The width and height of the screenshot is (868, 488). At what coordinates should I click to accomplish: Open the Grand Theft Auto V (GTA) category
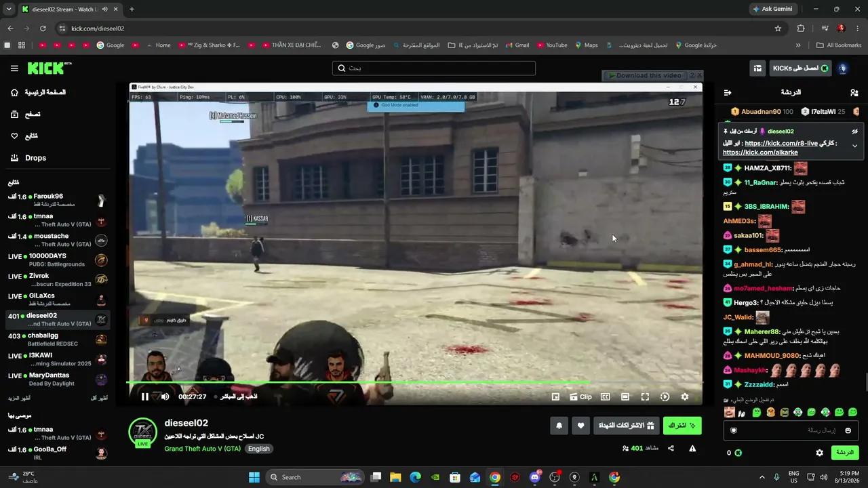202,449
